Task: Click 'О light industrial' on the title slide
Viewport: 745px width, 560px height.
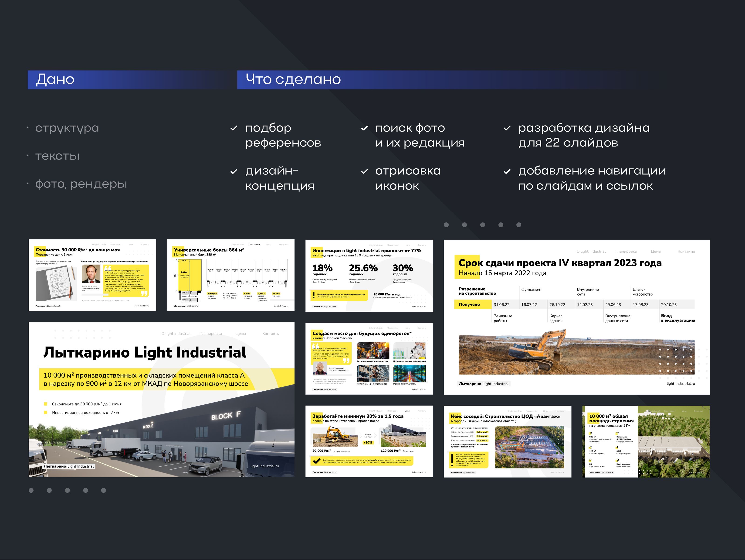Action: (x=176, y=334)
